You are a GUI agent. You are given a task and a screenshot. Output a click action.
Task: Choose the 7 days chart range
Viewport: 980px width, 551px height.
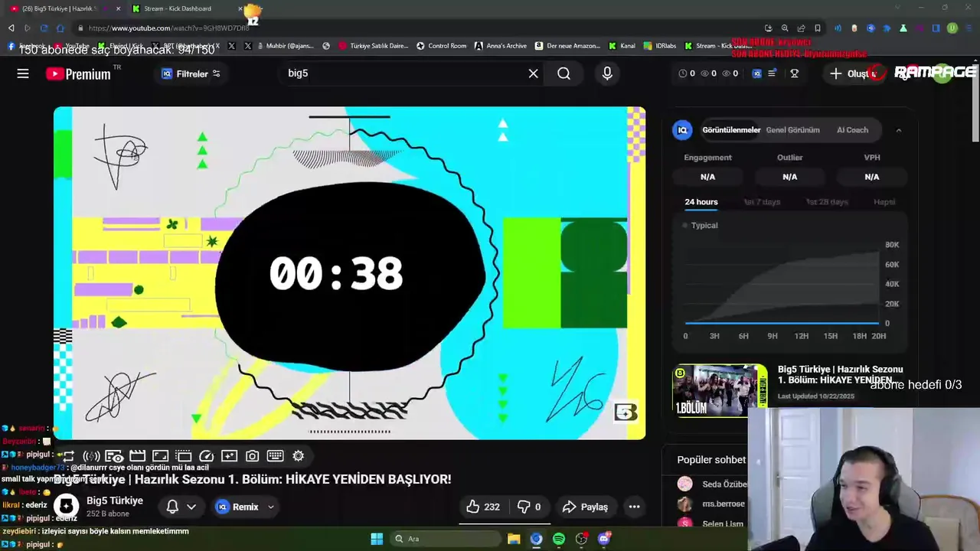click(762, 202)
